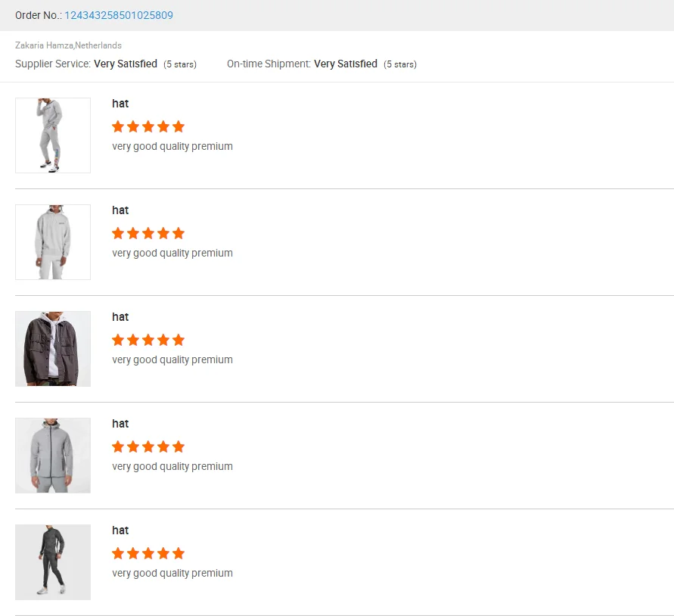Open the 'hat' title next to the zip-up jacket
674x616 pixels.
[120, 424]
